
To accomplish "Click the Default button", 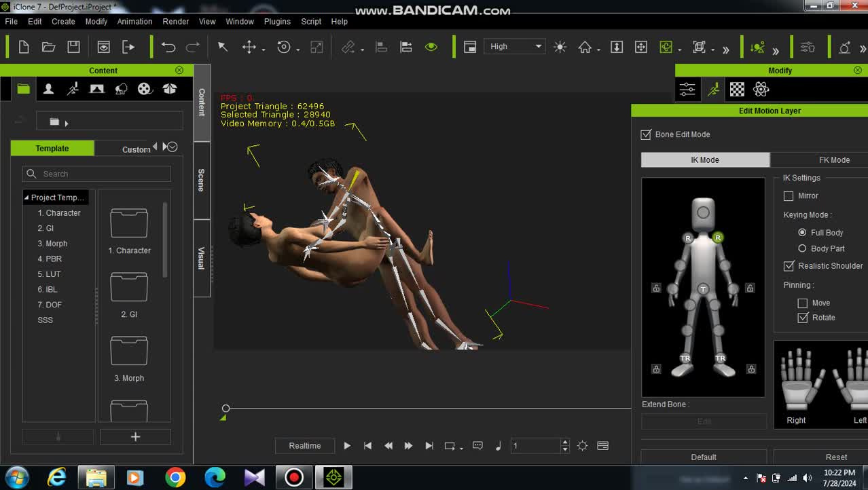I will [x=704, y=457].
